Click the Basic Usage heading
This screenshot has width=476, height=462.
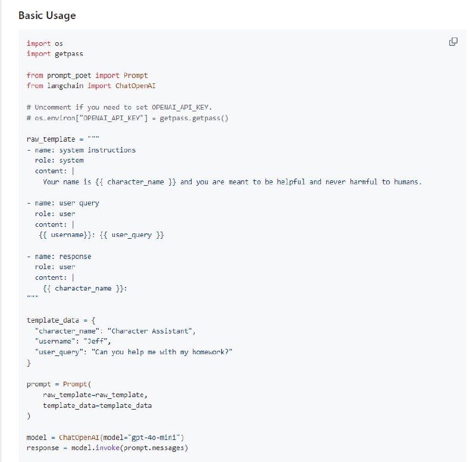[47, 15]
